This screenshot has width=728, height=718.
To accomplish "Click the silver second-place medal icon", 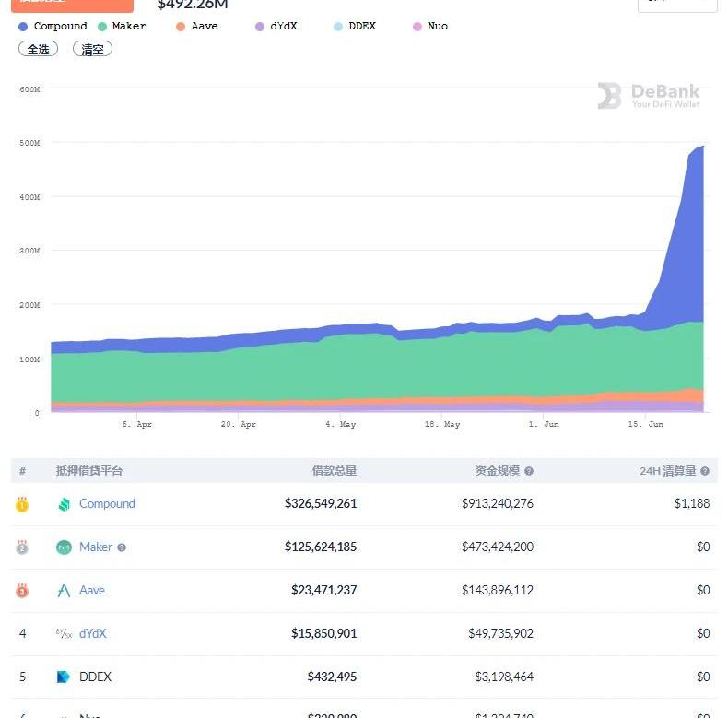I will [22, 547].
